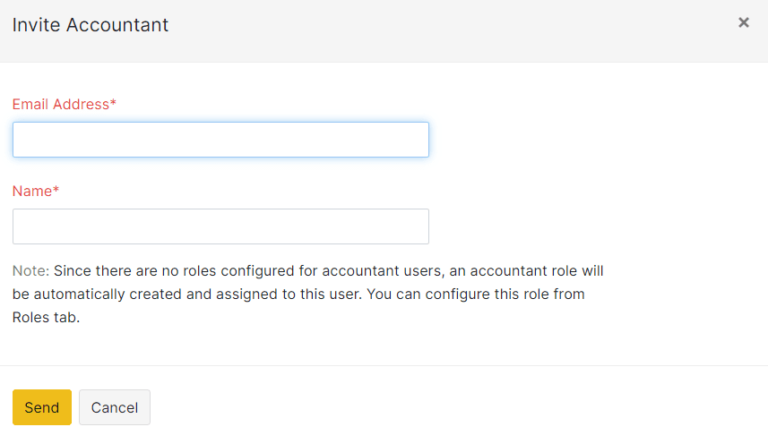Close the Invite Accountant dialog
This screenshot has height=444, width=768.
[x=743, y=22]
